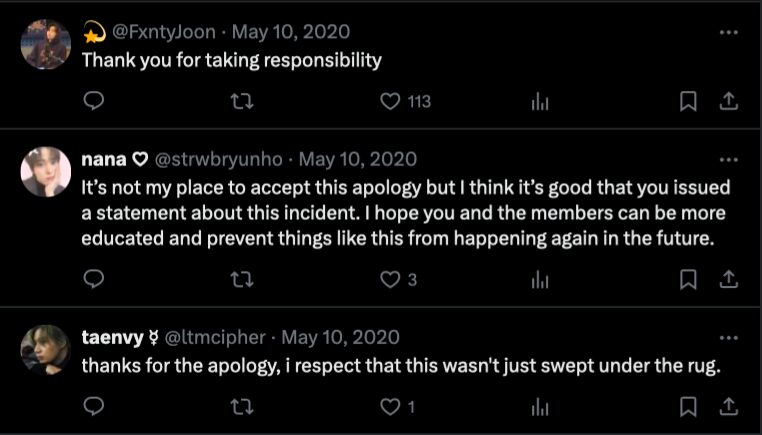
Task: Open more options for FxntyJoon's tweet
Action: pyautogui.click(x=729, y=32)
